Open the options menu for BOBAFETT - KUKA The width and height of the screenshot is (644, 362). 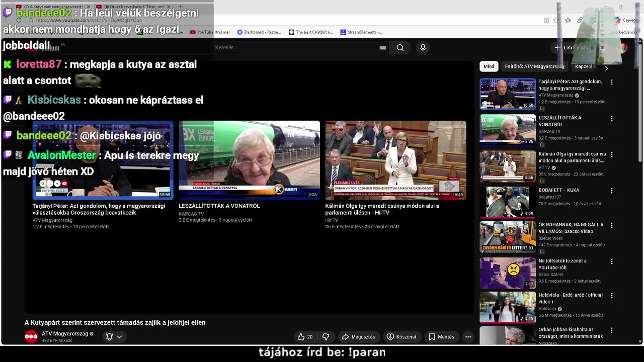pyautogui.click(x=612, y=191)
